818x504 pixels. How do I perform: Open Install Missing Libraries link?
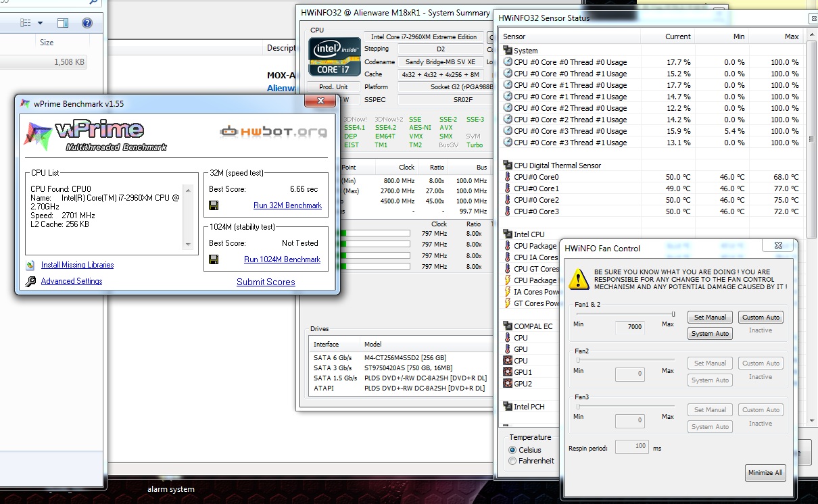click(x=77, y=266)
